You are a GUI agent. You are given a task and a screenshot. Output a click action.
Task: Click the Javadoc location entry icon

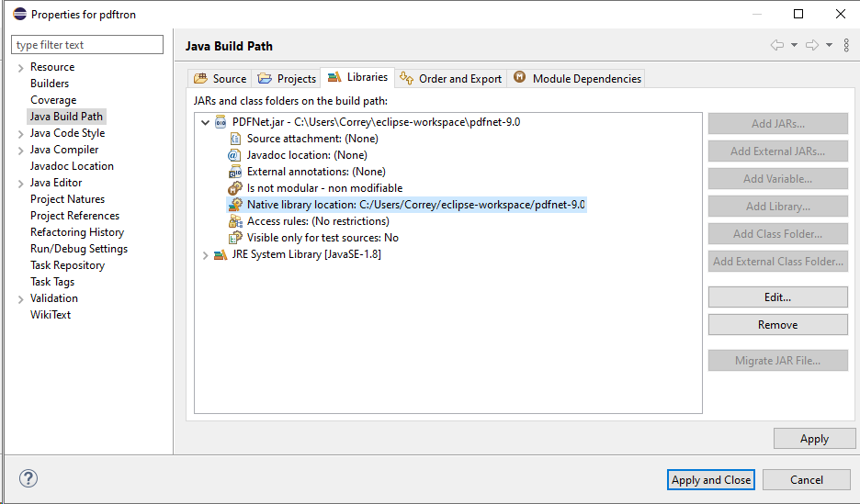point(234,155)
